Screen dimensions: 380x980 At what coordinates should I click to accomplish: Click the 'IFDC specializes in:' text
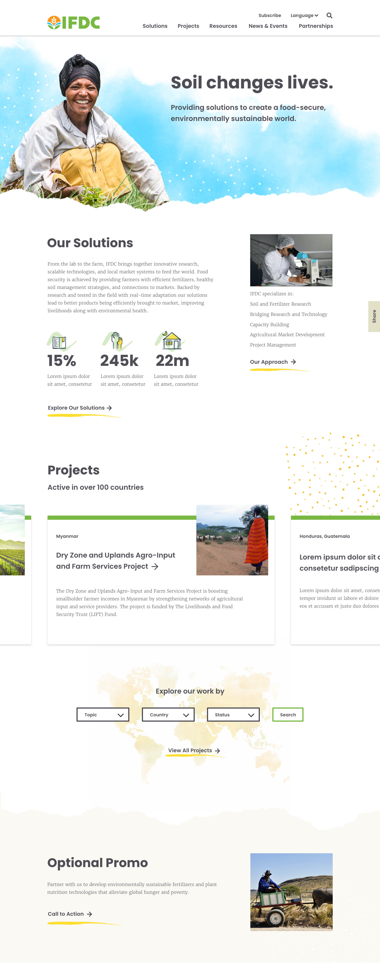point(272,294)
